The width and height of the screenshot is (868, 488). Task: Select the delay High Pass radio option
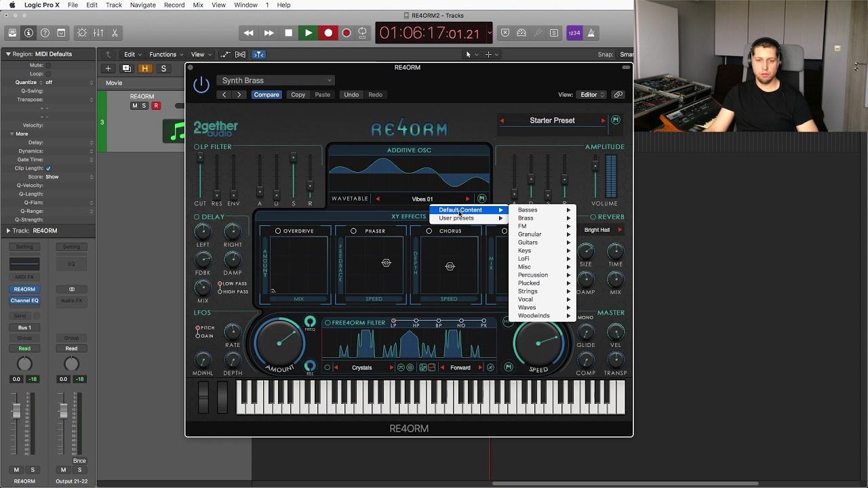pyautogui.click(x=220, y=291)
